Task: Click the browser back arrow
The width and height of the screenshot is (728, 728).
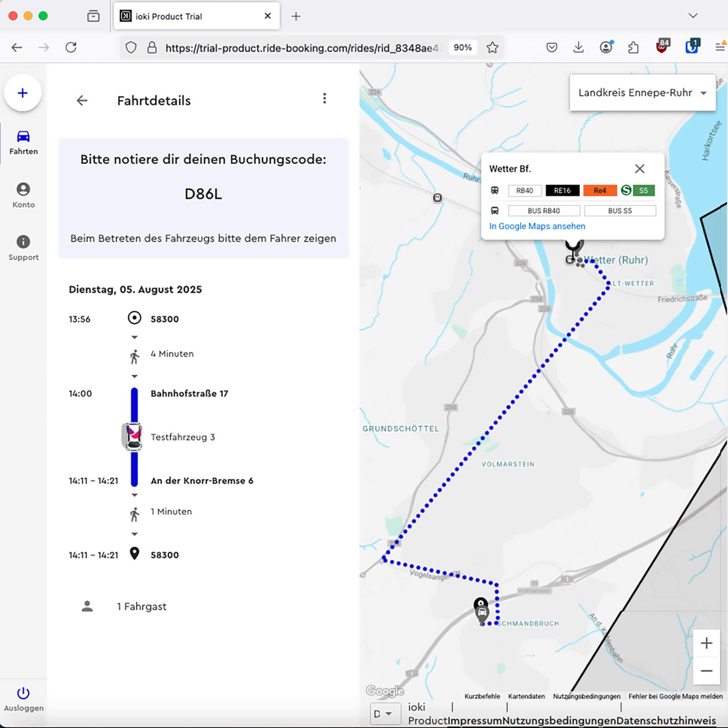Action: [x=17, y=48]
